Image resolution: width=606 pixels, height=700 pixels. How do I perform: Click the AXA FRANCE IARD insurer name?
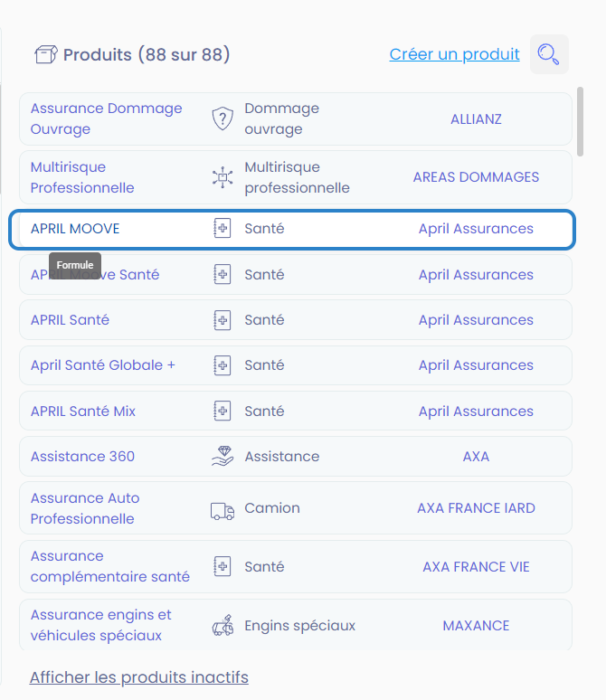[x=476, y=508]
